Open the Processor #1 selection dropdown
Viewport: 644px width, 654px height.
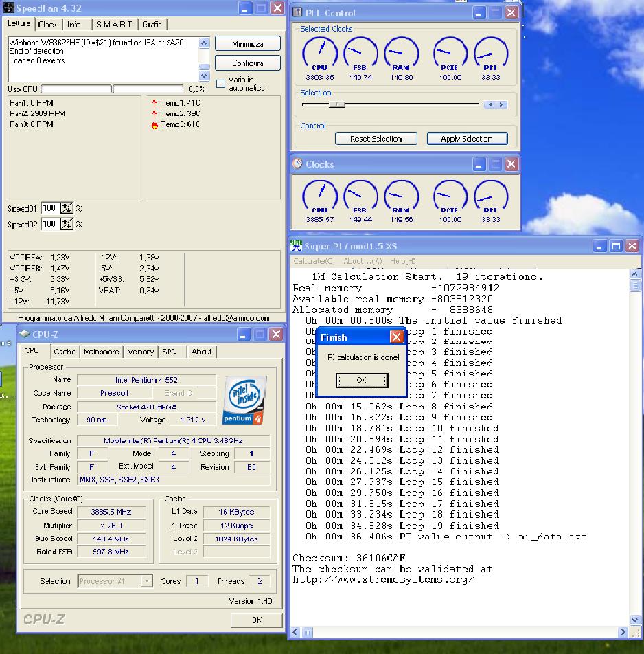(x=147, y=580)
